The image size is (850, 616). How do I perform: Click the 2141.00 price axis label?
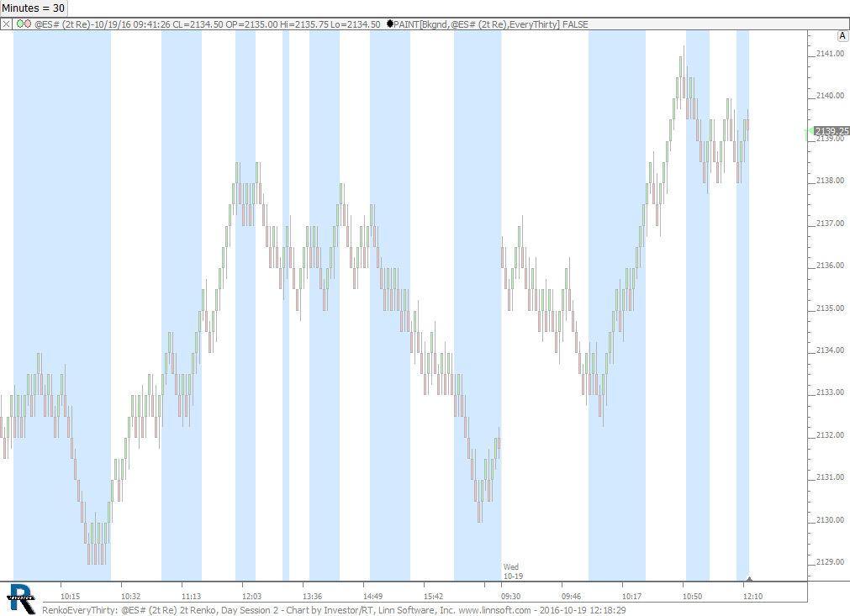point(830,54)
